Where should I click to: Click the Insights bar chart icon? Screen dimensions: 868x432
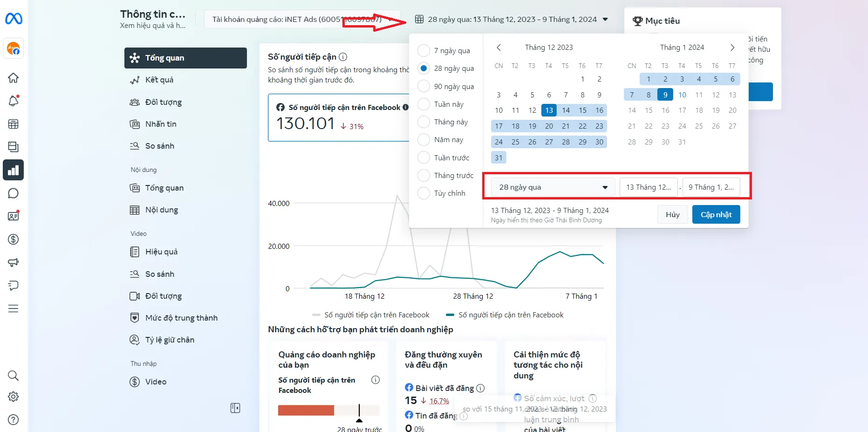click(x=14, y=170)
